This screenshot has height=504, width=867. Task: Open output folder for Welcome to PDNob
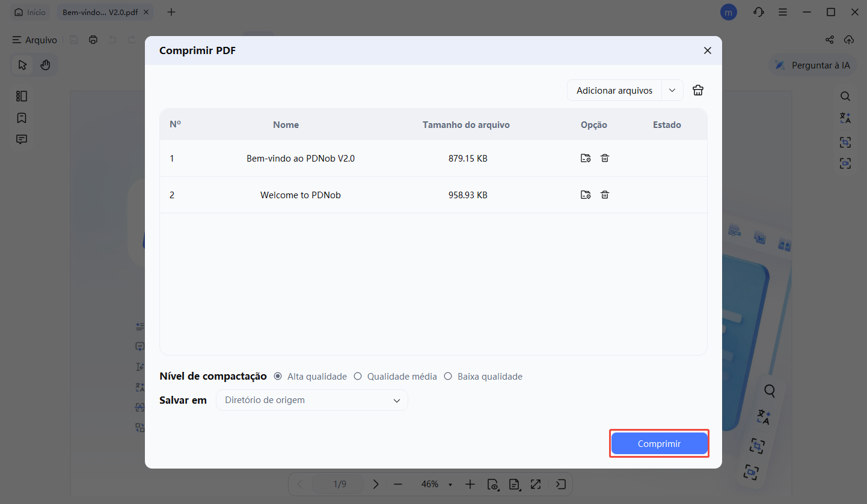pos(586,195)
